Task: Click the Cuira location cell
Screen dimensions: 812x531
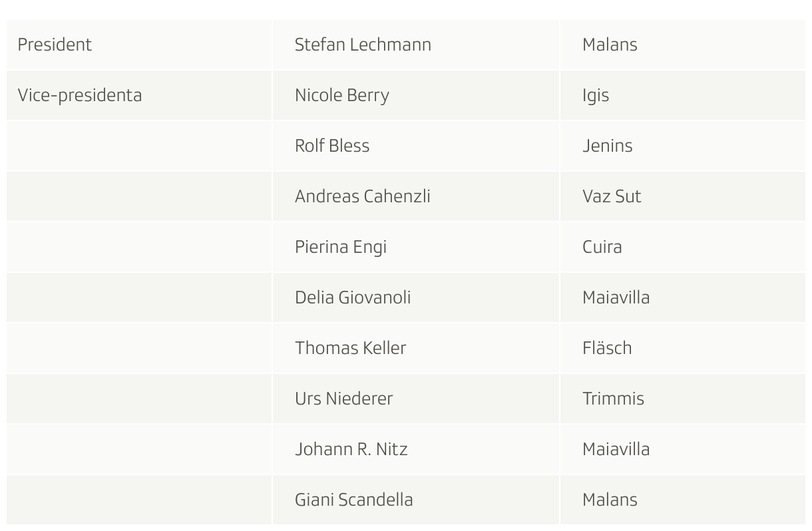Action: coord(683,247)
